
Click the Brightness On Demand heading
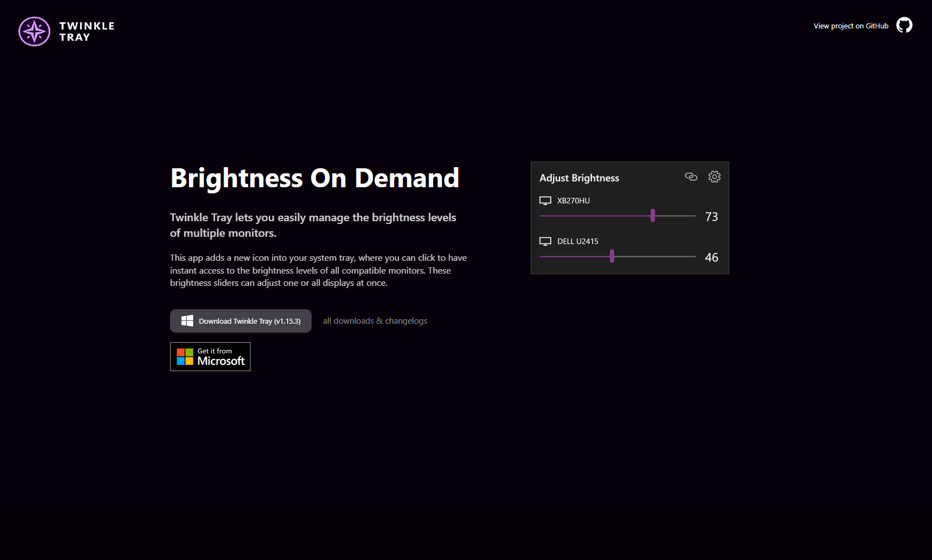(x=315, y=178)
